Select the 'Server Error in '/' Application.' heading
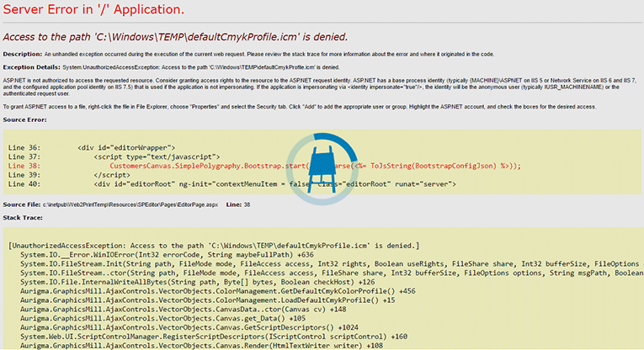The height and width of the screenshot is (350, 644). point(93,9)
